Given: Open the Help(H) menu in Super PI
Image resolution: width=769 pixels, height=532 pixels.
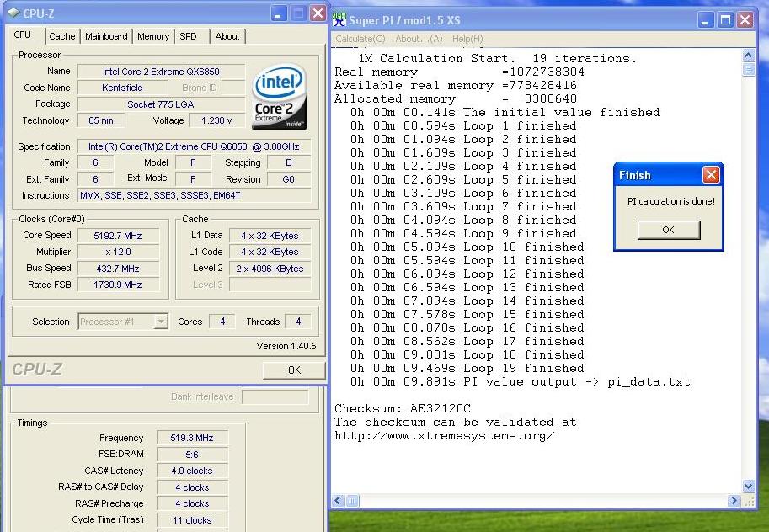Looking at the screenshot, I should click(x=467, y=39).
